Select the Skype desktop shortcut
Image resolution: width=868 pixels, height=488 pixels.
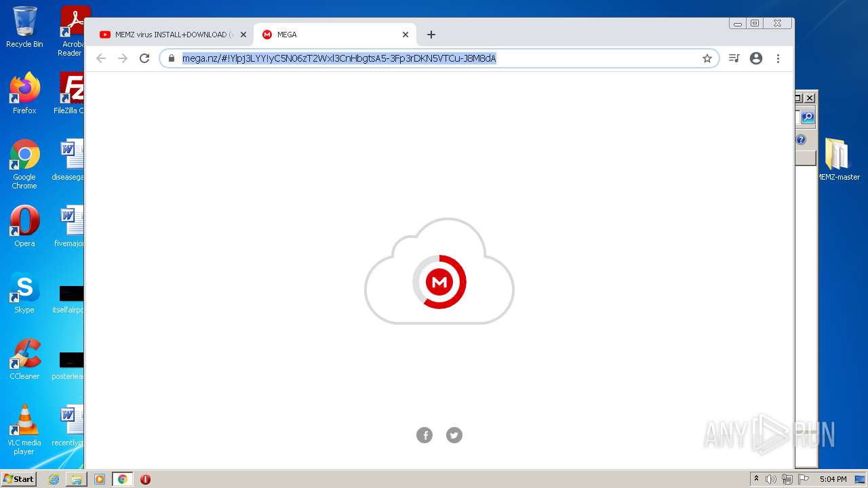click(x=24, y=293)
